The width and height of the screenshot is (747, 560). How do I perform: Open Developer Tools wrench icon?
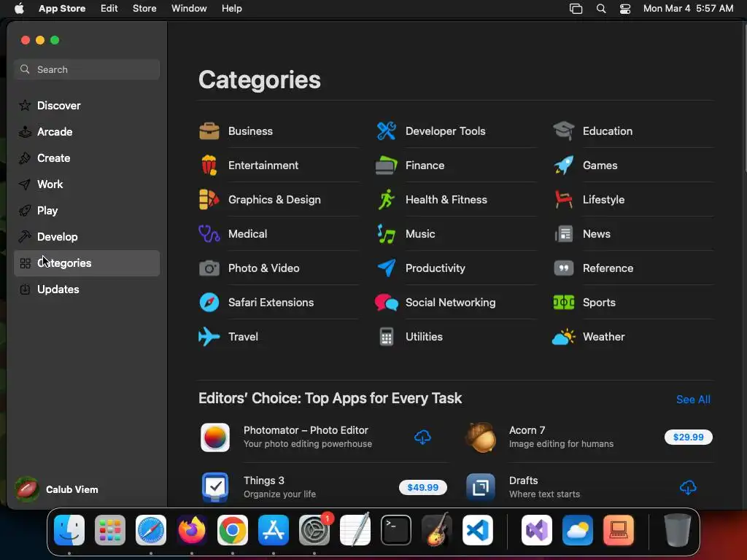tap(387, 131)
